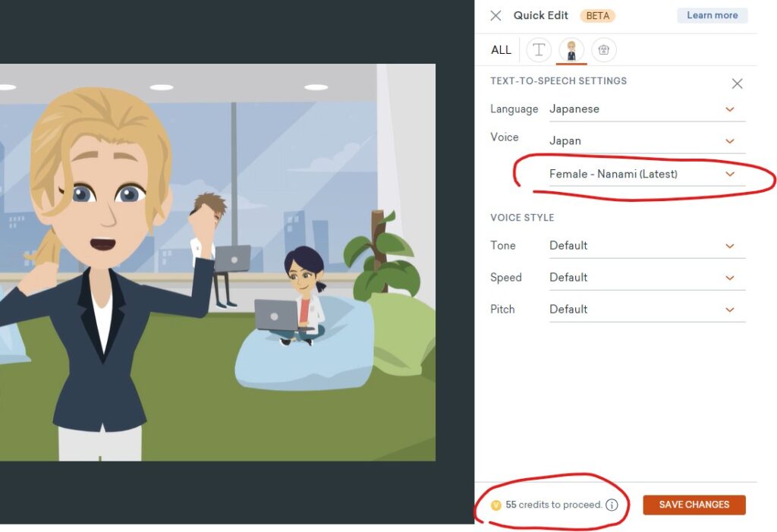Image resolution: width=777 pixels, height=532 pixels.
Task: Click the gold credits coin icon
Action: click(495, 505)
